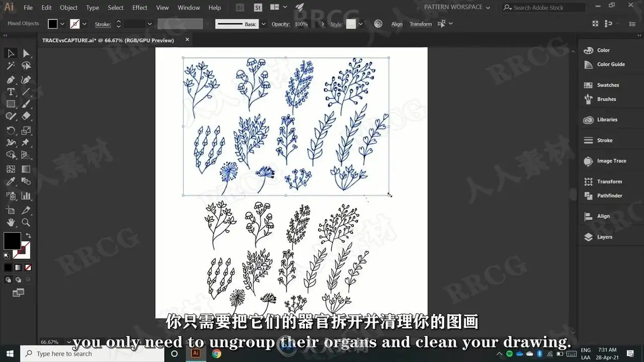Click the GPU performance rocket icon
The image size is (644, 362).
point(299,8)
